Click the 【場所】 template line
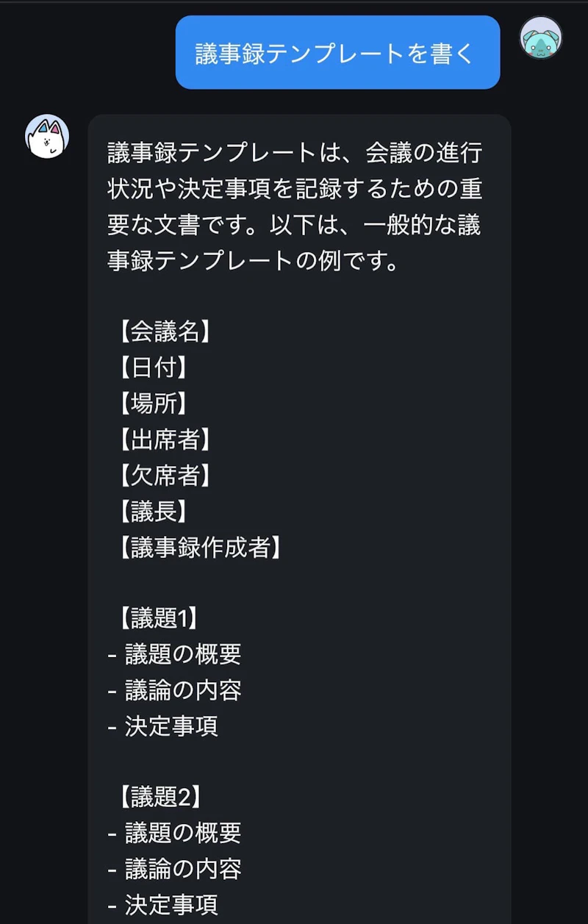588x924 pixels. tap(153, 404)
